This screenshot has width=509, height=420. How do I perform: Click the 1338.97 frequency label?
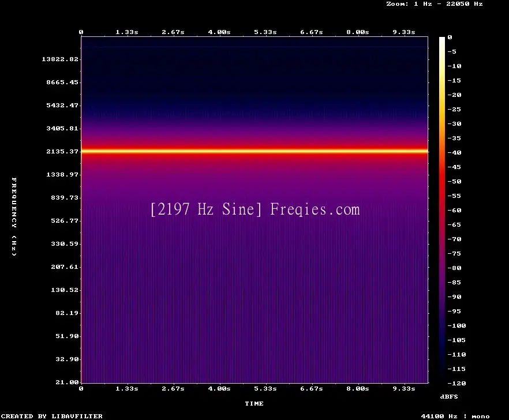pyautogui.click(x=62, y=174)
